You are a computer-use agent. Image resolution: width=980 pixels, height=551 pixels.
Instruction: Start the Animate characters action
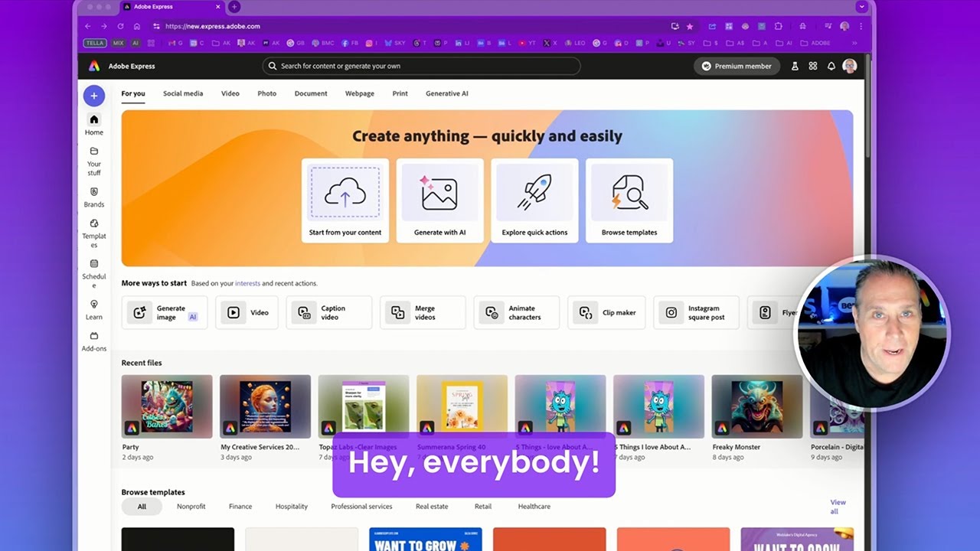coord(517,312)
